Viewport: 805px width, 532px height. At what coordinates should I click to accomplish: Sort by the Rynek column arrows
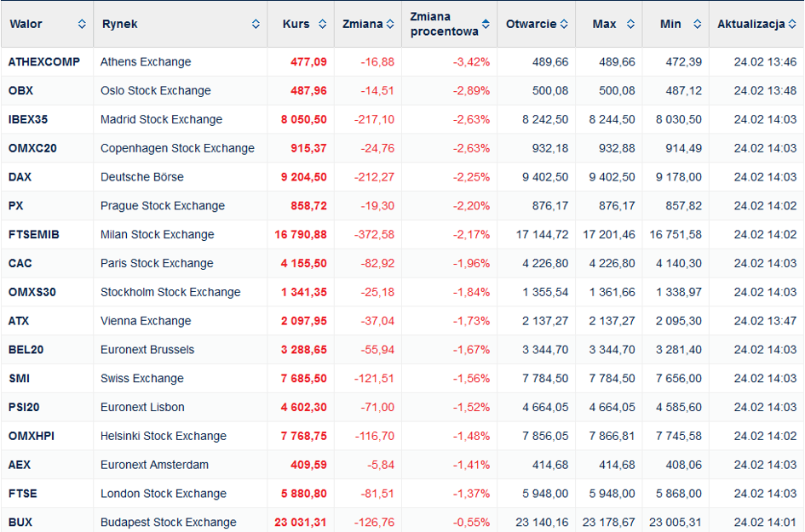[x=256, y=24]
